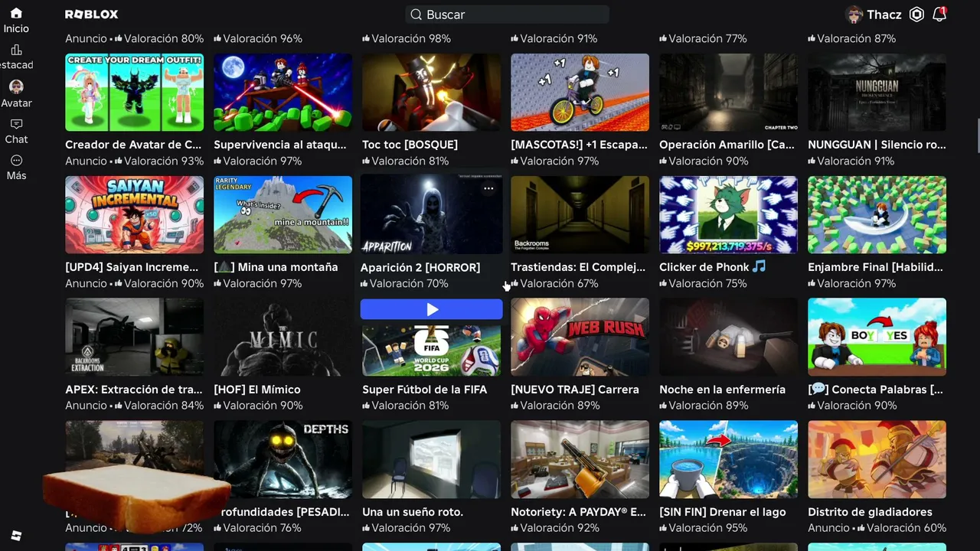Click the Anuncio Valoración 80% label
980x551 pixels.
click(135, 38)
